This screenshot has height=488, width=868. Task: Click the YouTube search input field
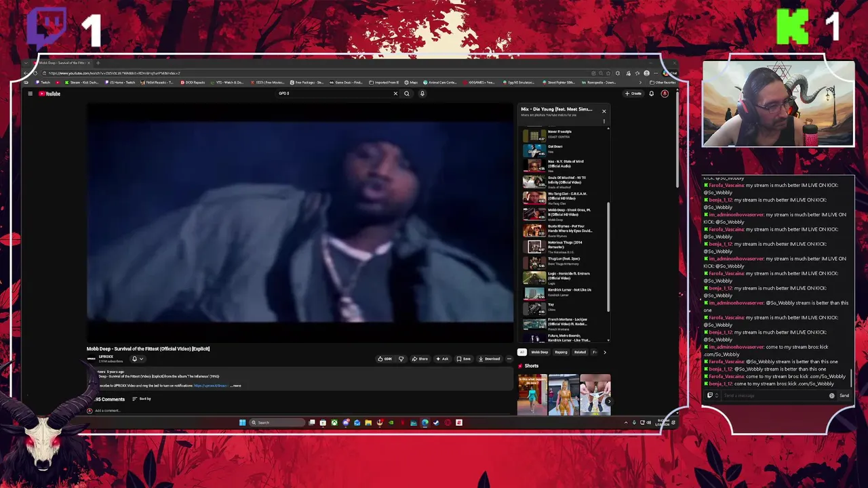(x=332, y=94)
